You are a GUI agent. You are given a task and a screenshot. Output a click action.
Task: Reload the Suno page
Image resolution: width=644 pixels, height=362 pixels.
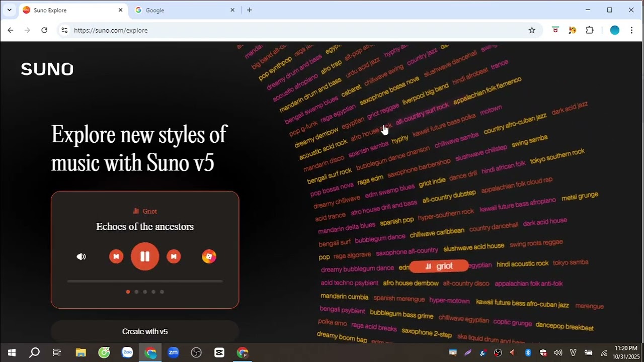[x=44, y=30]
